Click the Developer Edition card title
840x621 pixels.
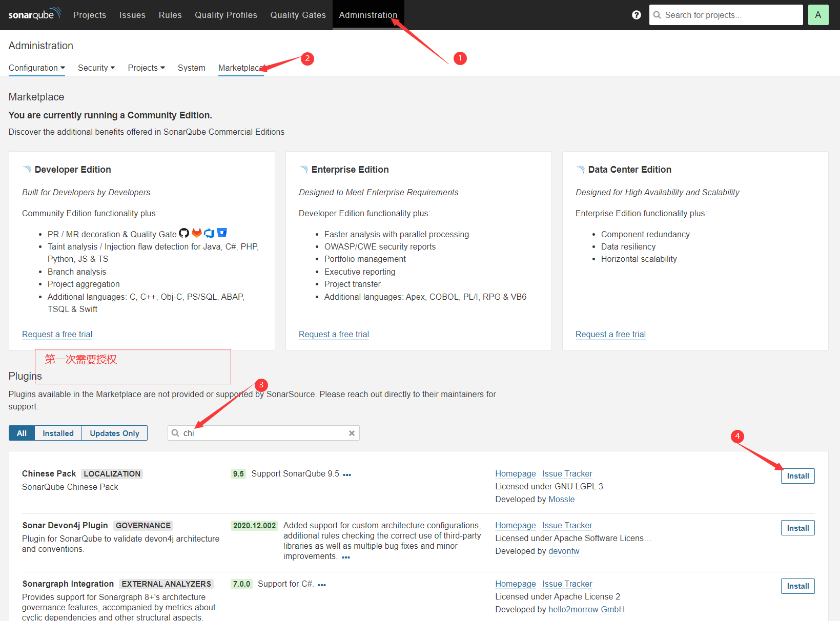73,170
